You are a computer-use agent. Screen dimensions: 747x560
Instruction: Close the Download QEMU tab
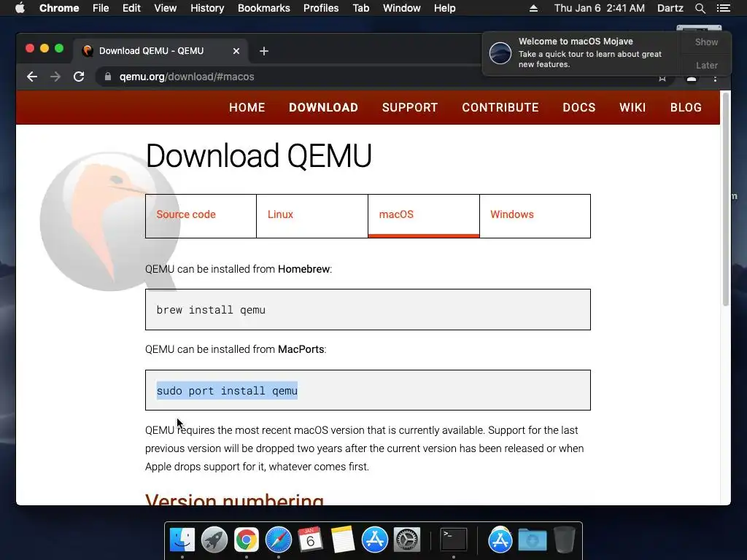point(236,51)
